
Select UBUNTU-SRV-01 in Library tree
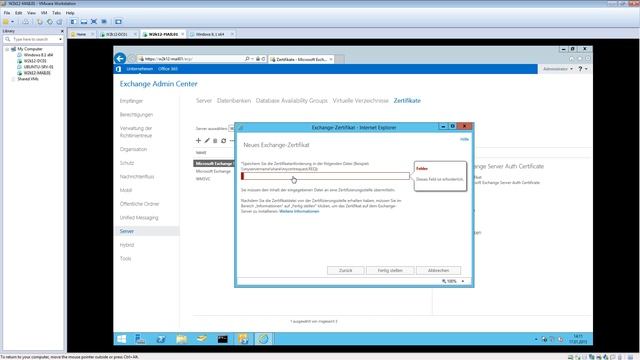38,67
